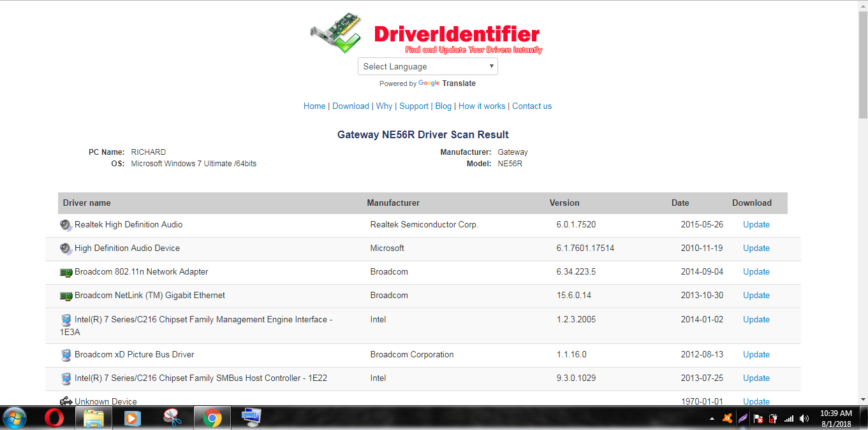Update the Broadcom 802.11n Network Adapter driver

click(756, 272)
